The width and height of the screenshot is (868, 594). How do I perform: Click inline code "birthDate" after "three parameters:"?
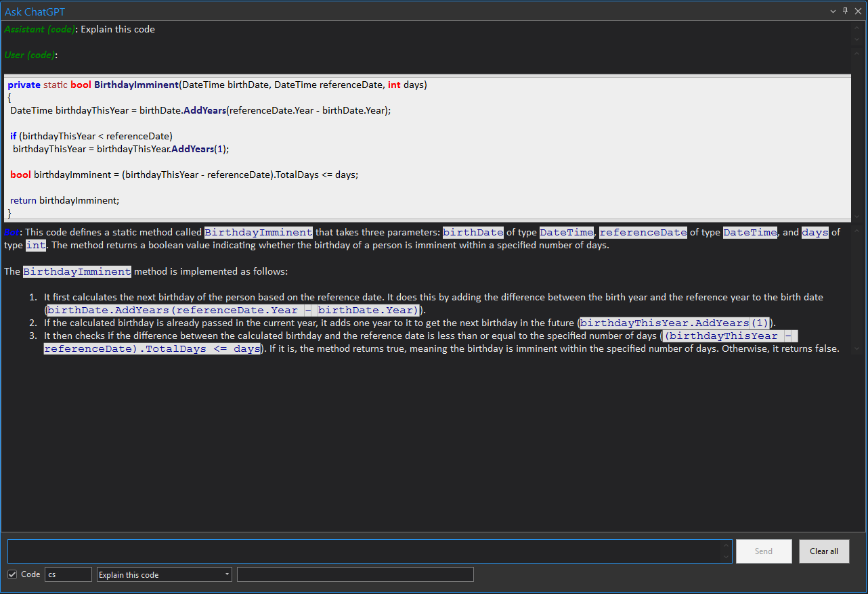click(x=473, y=232)
